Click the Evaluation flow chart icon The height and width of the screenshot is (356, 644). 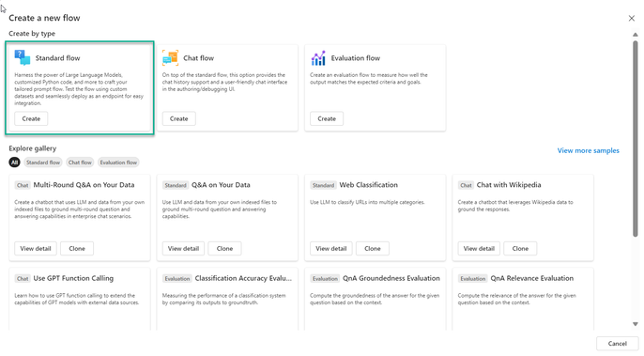point(318,58)
